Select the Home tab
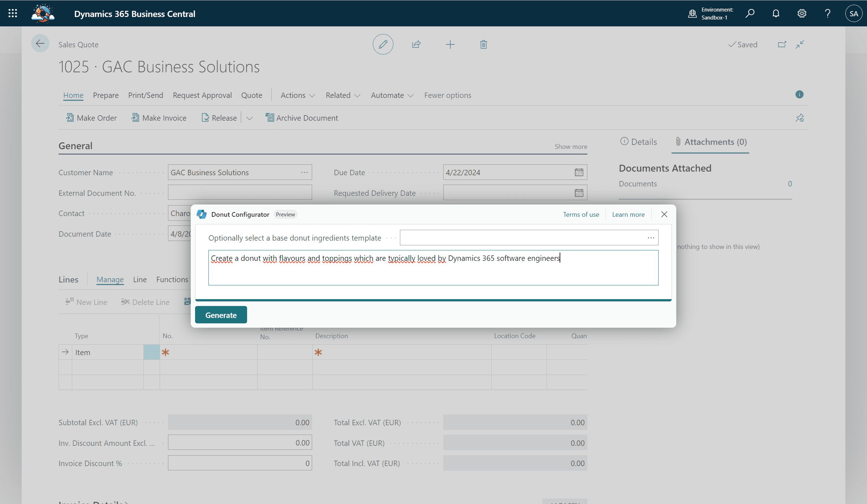 73,95
